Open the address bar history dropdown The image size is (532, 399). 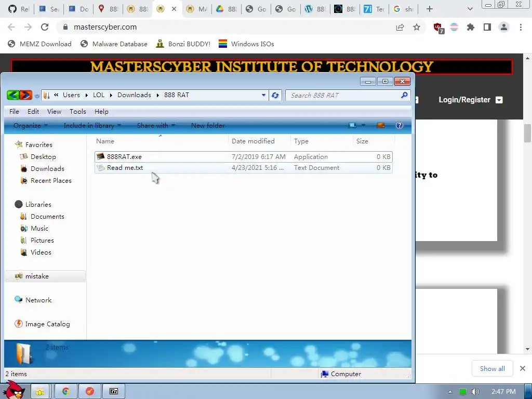tap(263, 96)
